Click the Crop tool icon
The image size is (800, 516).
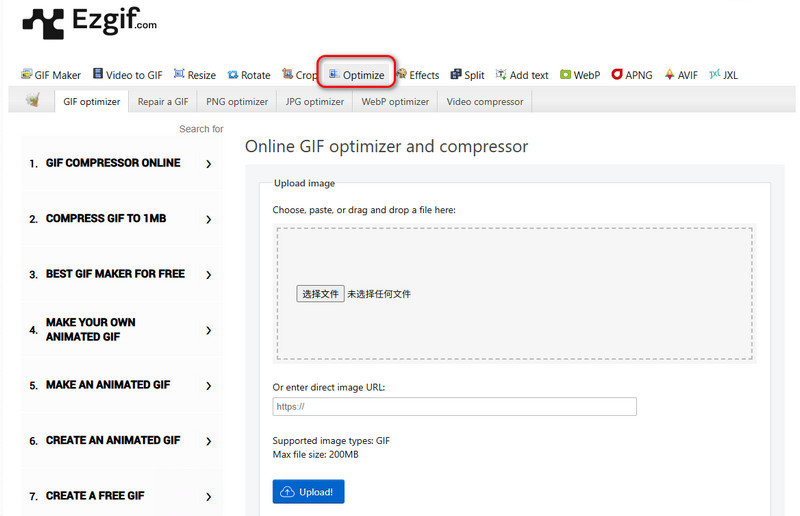(x=288, y=74)
